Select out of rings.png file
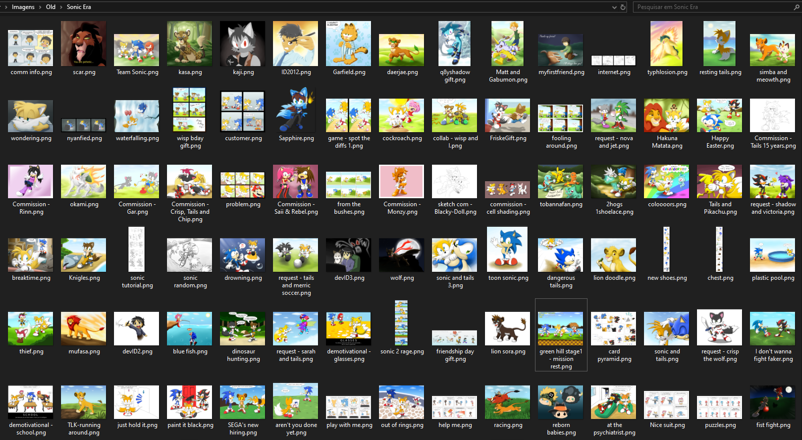The image size is (802, 440). pyautogui.click(x=402, y=402)
